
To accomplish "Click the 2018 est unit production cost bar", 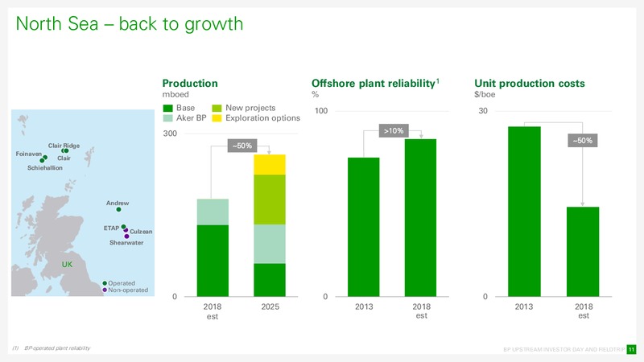I will (x=583, y=252).
